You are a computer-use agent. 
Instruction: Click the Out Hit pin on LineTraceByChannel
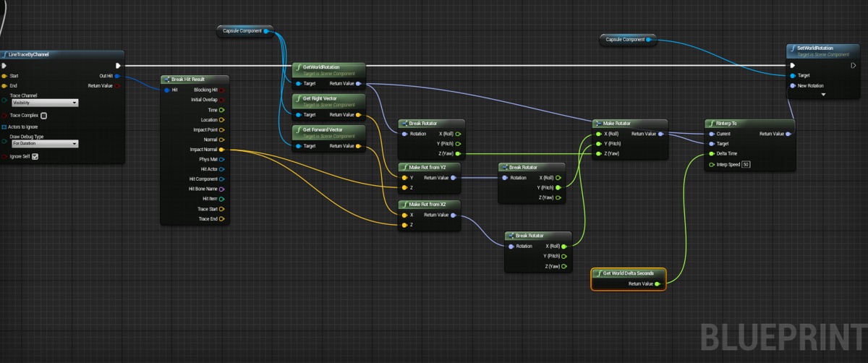pos(117,75)
